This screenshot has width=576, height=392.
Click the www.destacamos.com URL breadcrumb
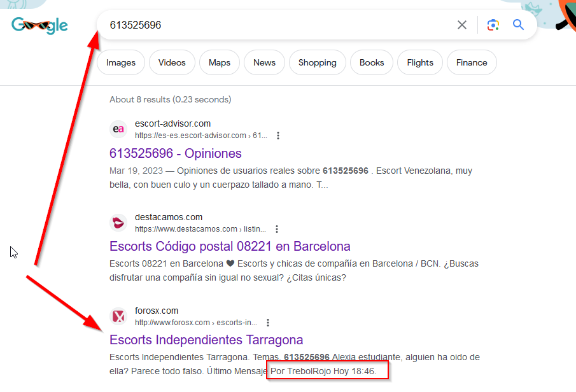(x=200, y=229)
